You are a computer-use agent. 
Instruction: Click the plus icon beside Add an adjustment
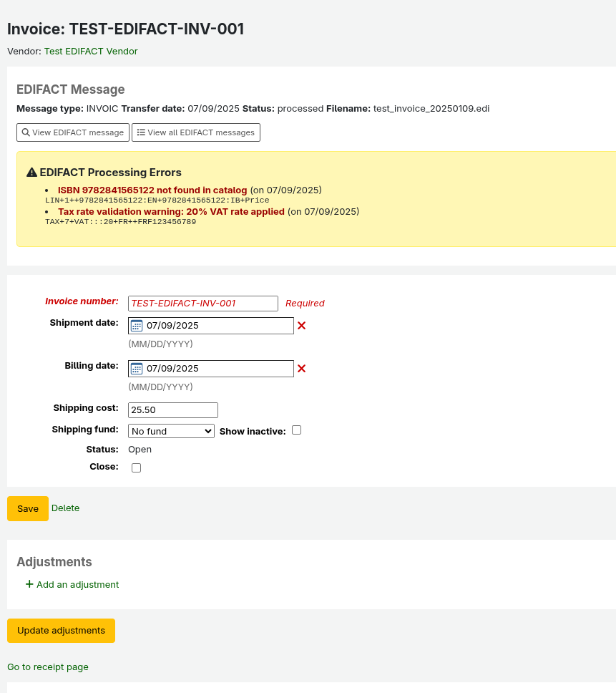(29, 584)
